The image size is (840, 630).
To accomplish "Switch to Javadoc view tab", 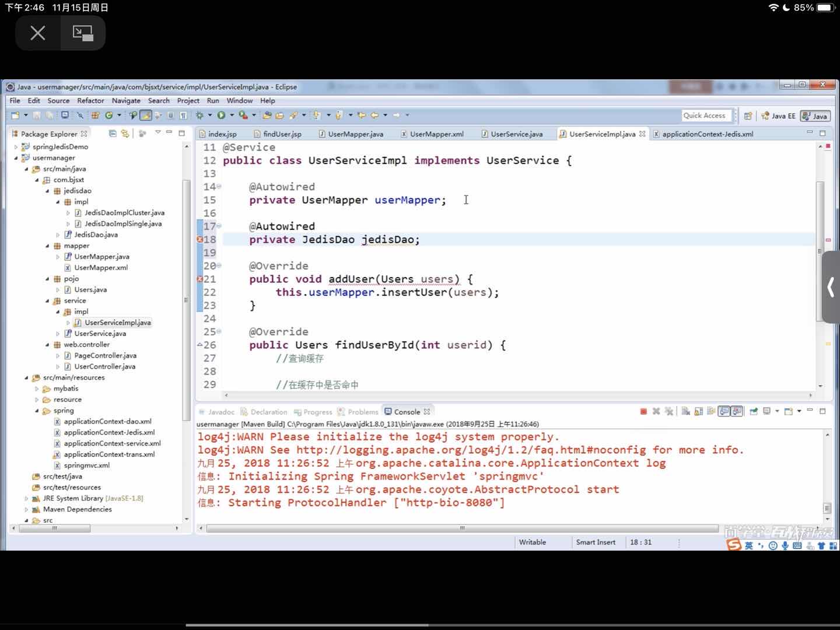I will pos(216,412).
